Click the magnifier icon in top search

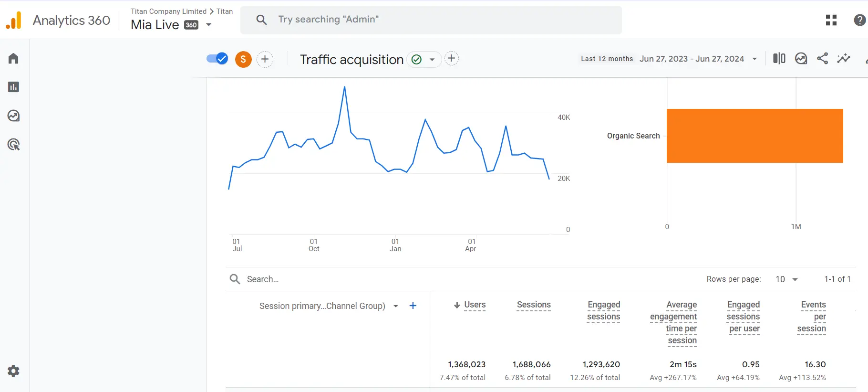[261, 20]
